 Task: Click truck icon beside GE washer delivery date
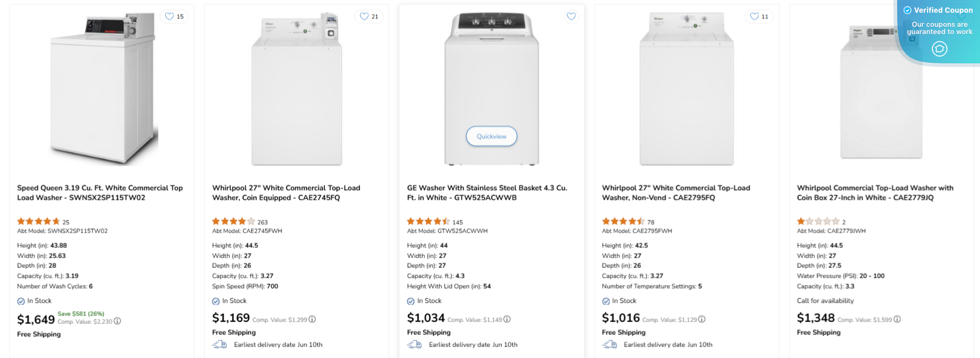pyautogui.click(x=415, y=345)
